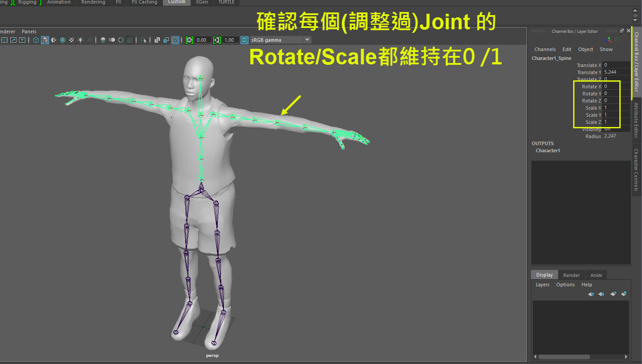Click film gate icon in viewport toolbar
Screen dimensions: 642x364
click(4, 40)
